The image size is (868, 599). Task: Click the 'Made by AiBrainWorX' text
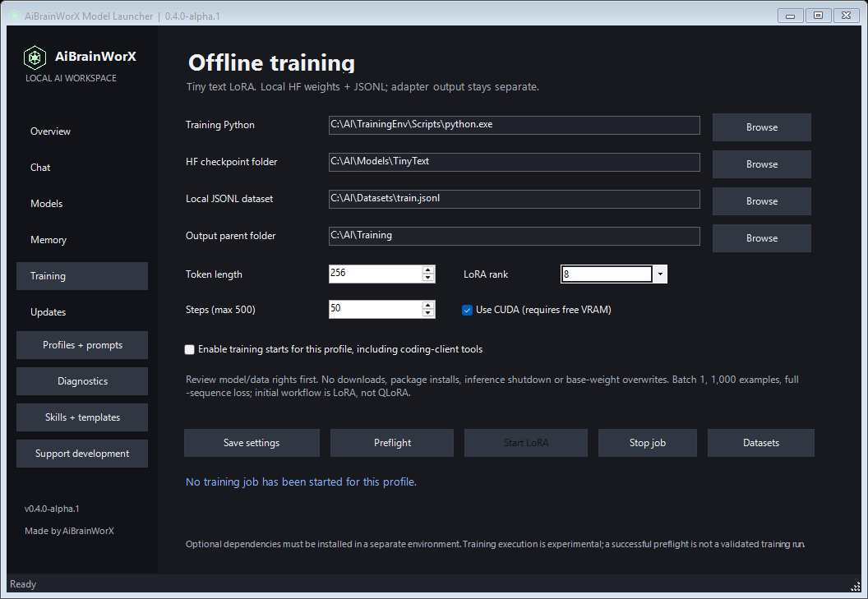click(69, 531)
